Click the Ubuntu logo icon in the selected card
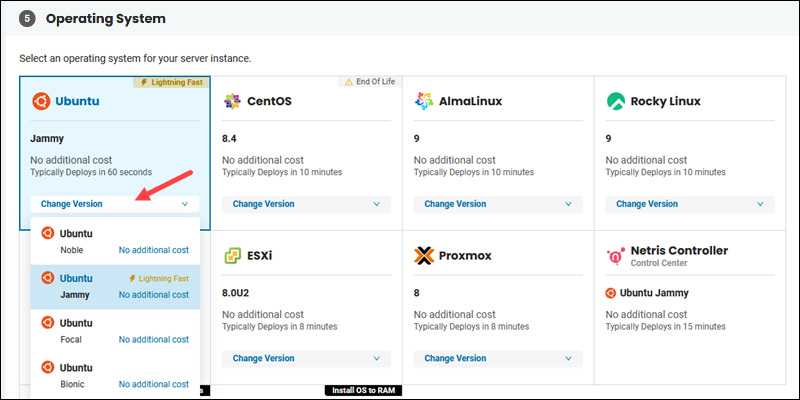Screen dimensions: 800x400 click(x=41, y=101)
